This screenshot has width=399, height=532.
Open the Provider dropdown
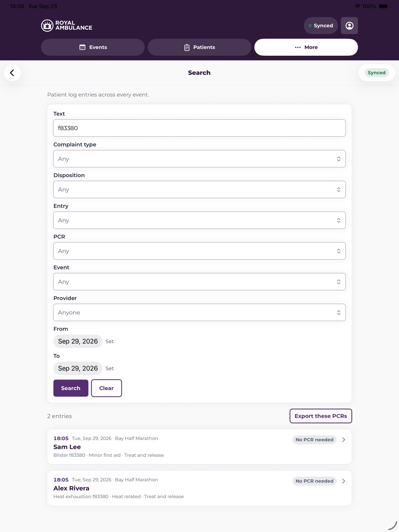click(x=199, y=312)
